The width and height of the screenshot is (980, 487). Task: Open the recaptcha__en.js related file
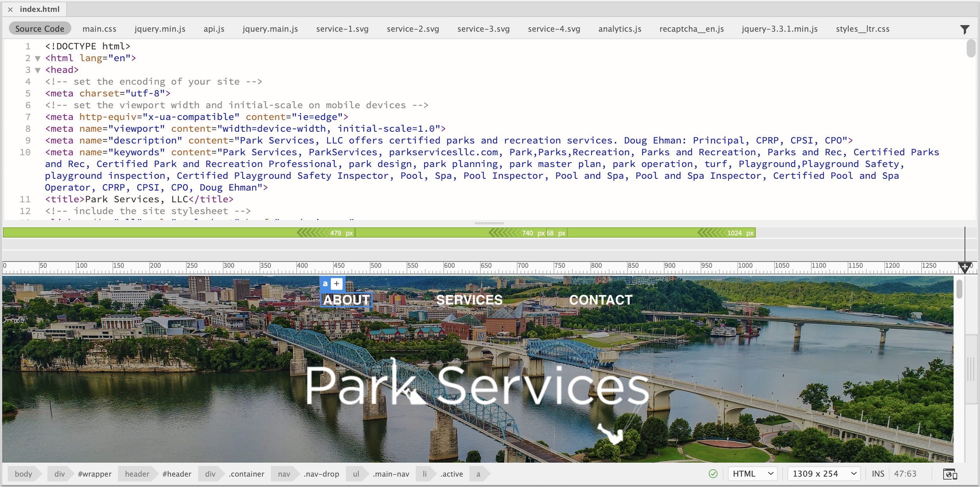coord(691,29)
